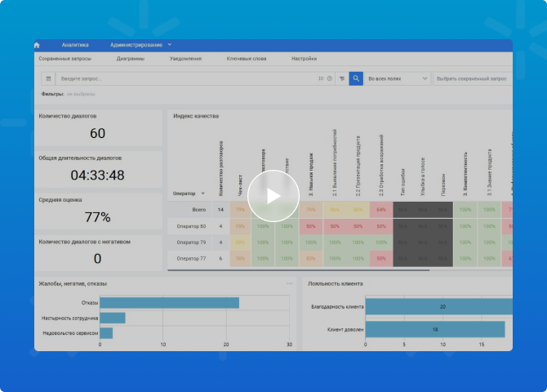The width and height of the screenshot is (547, 392).
Task: Open the 'Во всех полях' dropdown
Action: [398, 78]
